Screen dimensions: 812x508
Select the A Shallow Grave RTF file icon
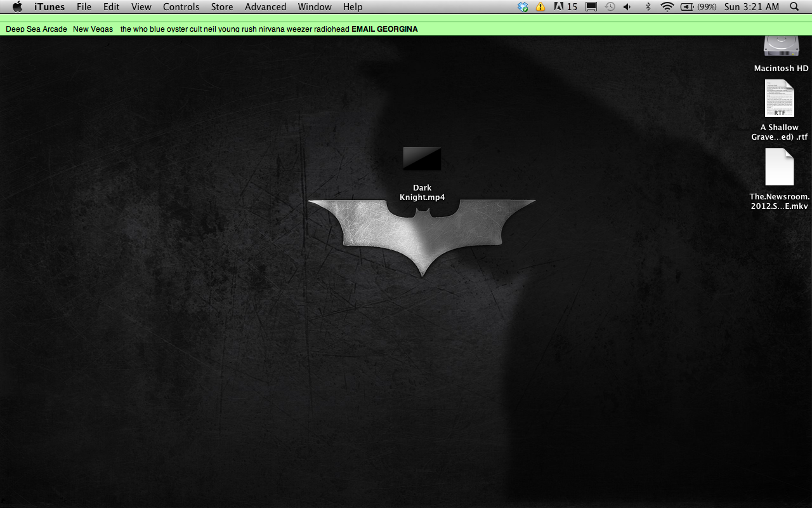pyautogui.click(x=780, y=98)
